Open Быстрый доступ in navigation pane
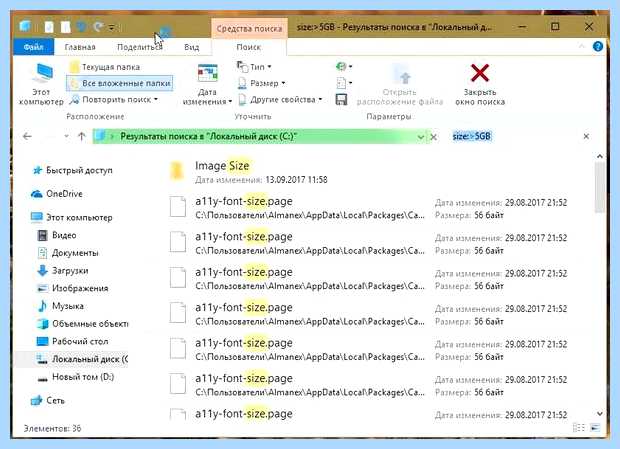Image resolution: width=620 pixels, height=449 pixels. (x=72, y=170)
